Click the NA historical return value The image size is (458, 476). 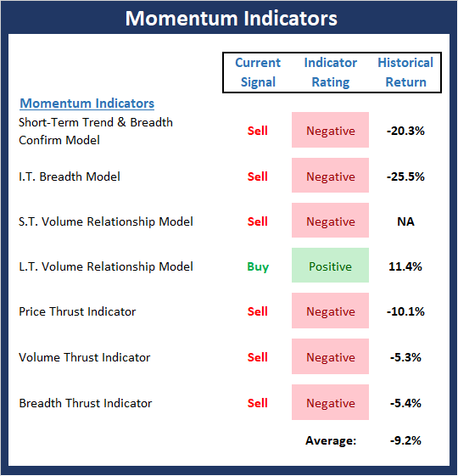(x=405, y=221)
